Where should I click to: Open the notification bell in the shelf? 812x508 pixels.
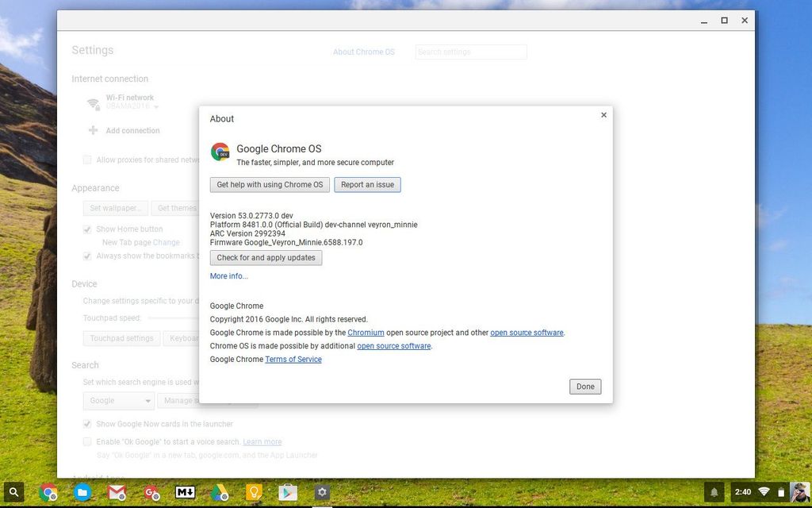coord(714,491)
